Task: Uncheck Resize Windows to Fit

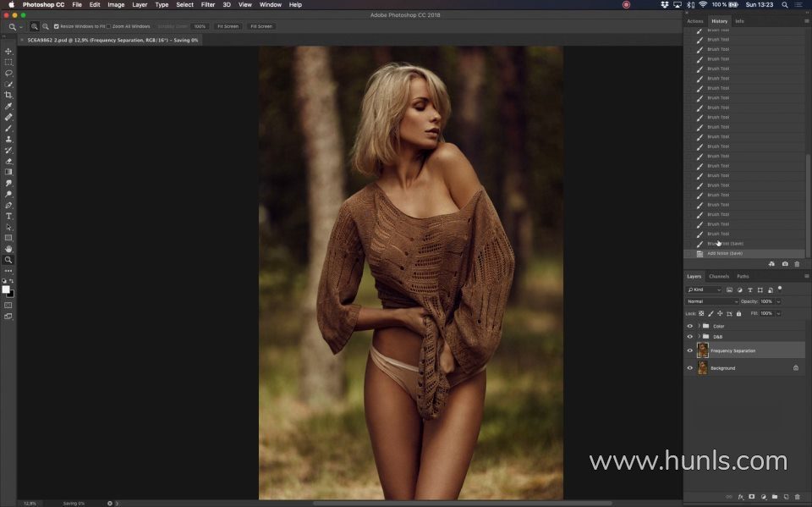Action: pyautogui.click(x=57, y=26)
